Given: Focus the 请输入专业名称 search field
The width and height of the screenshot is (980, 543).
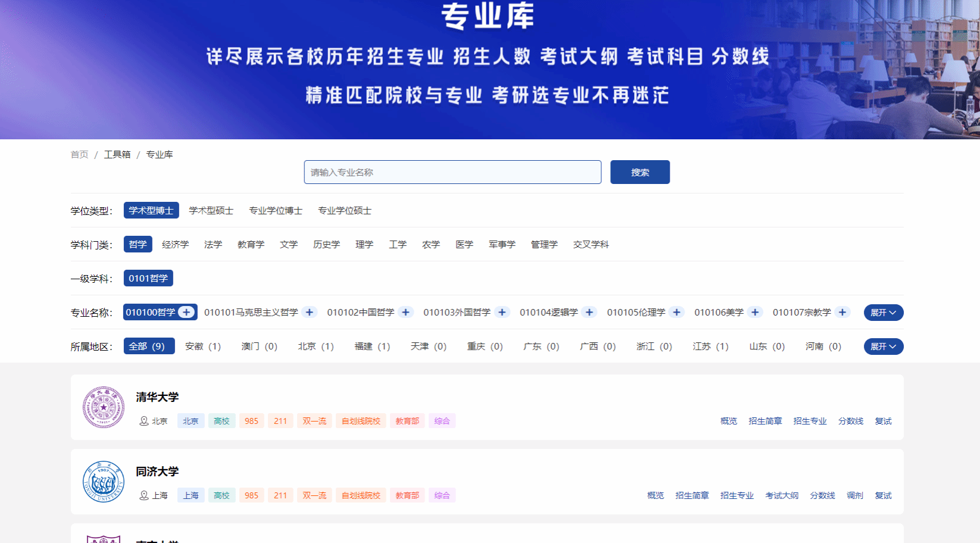Looking at the screenshot, I should coord(452,172).
